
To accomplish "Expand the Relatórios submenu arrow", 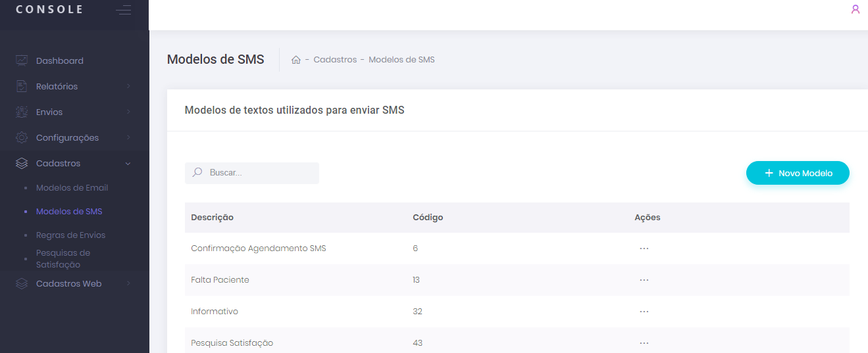I will 128,86.
